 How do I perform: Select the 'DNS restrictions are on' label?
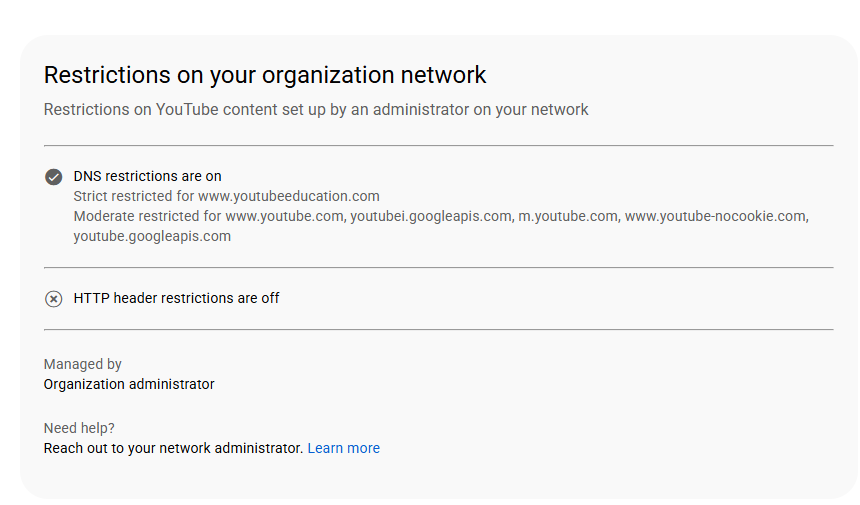(148, 176)
